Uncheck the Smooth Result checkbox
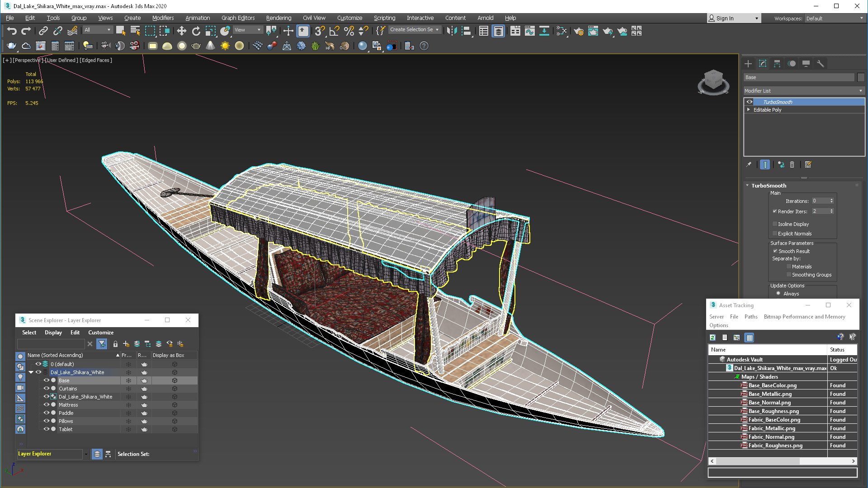This screenshot has width=868, height=488. 775,251
